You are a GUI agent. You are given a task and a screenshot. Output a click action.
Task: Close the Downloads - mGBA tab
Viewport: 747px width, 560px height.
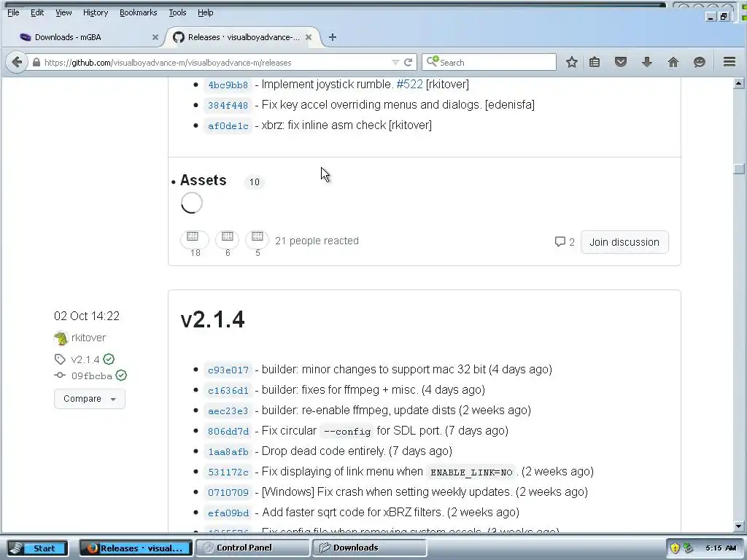tap(155, 37)
